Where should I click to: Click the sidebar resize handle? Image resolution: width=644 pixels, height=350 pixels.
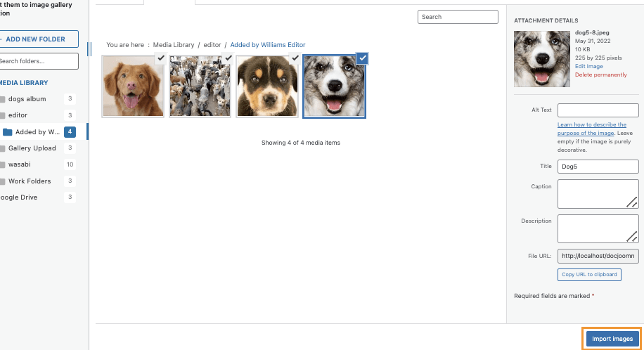(x=89, y=49)
